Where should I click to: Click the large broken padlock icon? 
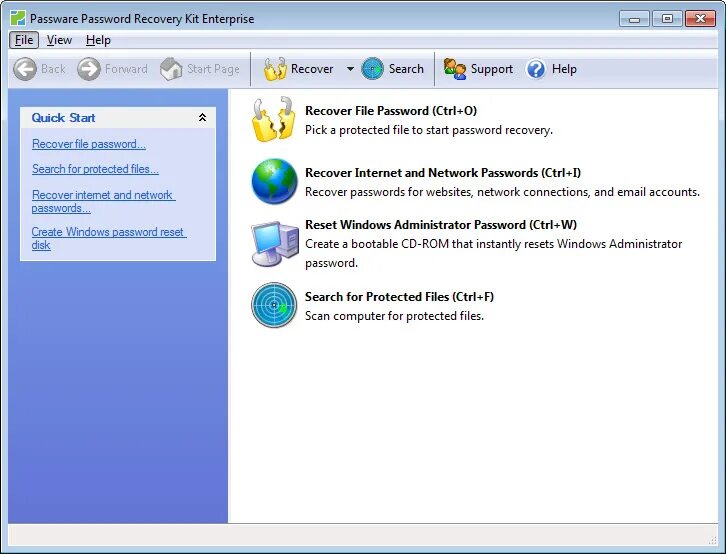[274, 119]
